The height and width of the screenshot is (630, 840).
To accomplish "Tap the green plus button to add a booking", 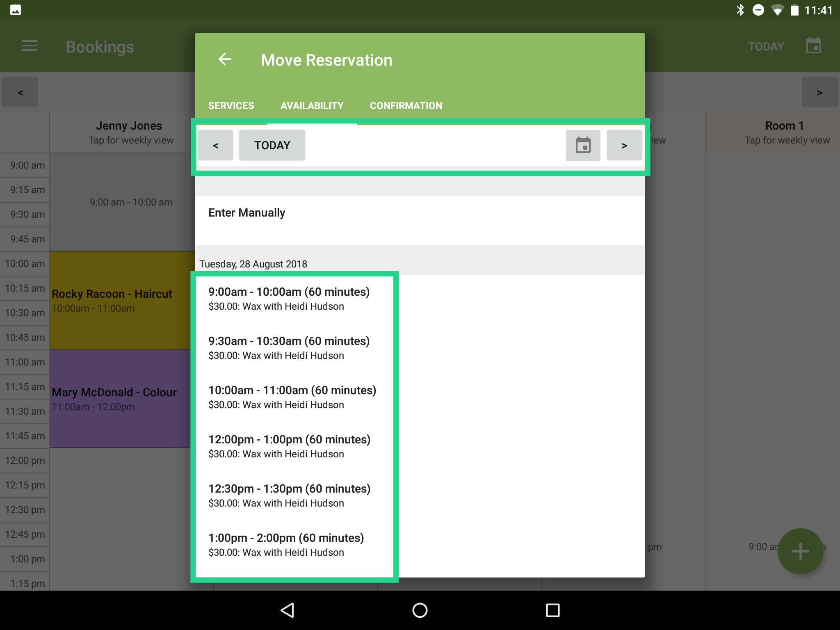I will [800, 551].
